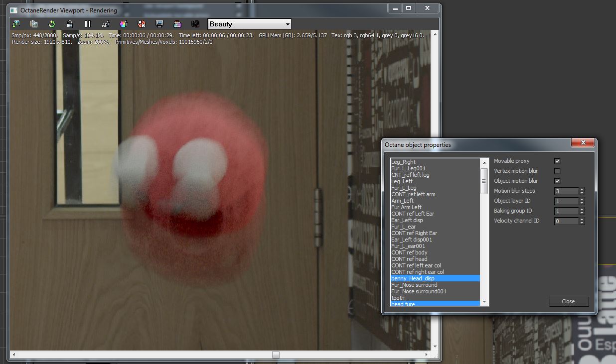Viewport: 616px width, 364px height.
Task: Decrease Baking group ID with spinner down
Action: pyautogui.click(x=582, y=213)
